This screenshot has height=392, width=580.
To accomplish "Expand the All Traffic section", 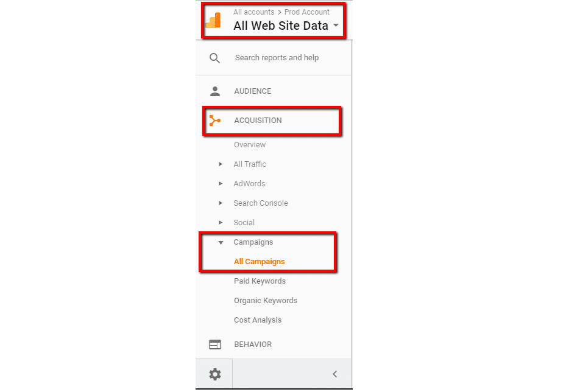I will (x=221, y=164).
